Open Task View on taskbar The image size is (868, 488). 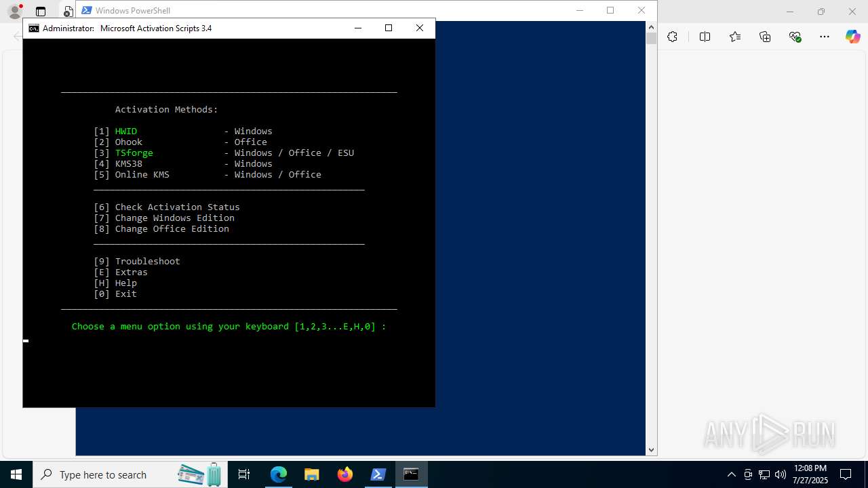pos(244,474)
